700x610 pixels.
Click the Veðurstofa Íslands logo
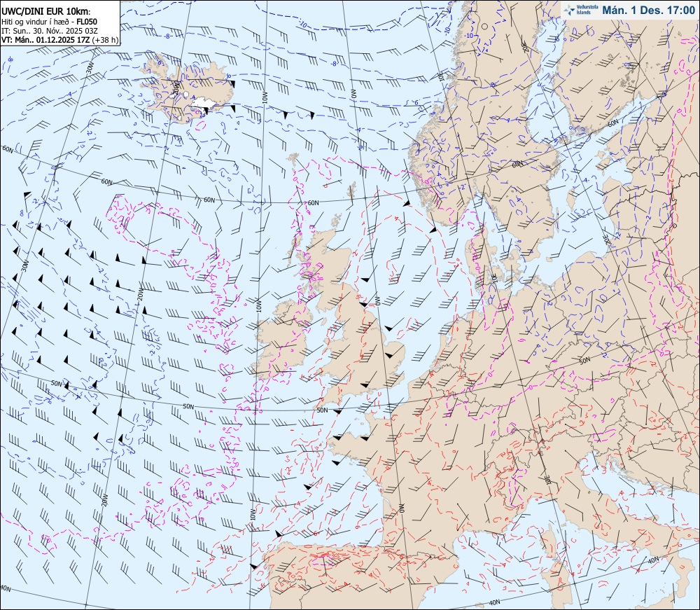(x=580, y=11)
